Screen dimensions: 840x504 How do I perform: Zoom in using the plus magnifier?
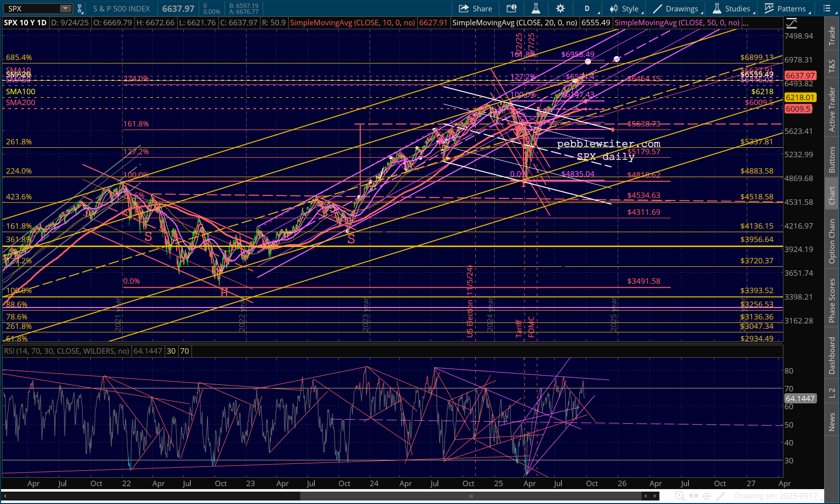pos(680,496)
